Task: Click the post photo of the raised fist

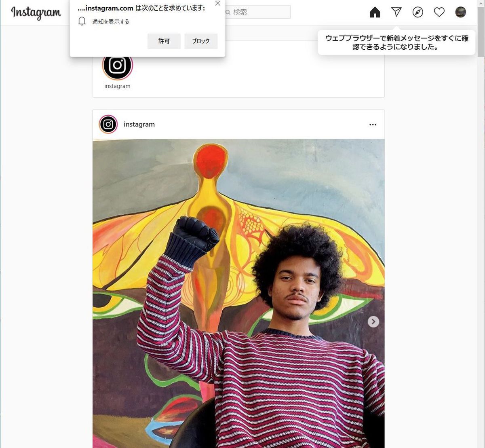Action: [238, 294]
